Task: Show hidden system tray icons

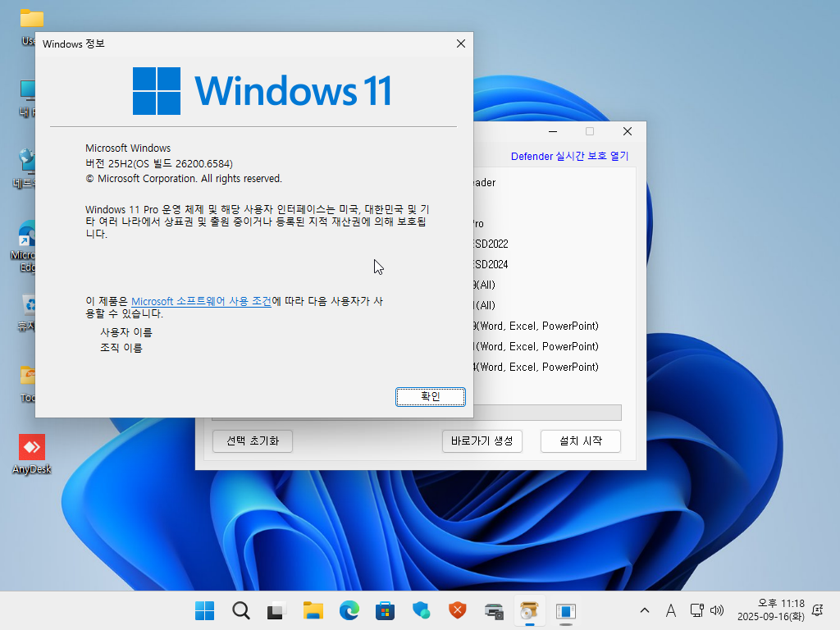Action: (x=645, y=610)
